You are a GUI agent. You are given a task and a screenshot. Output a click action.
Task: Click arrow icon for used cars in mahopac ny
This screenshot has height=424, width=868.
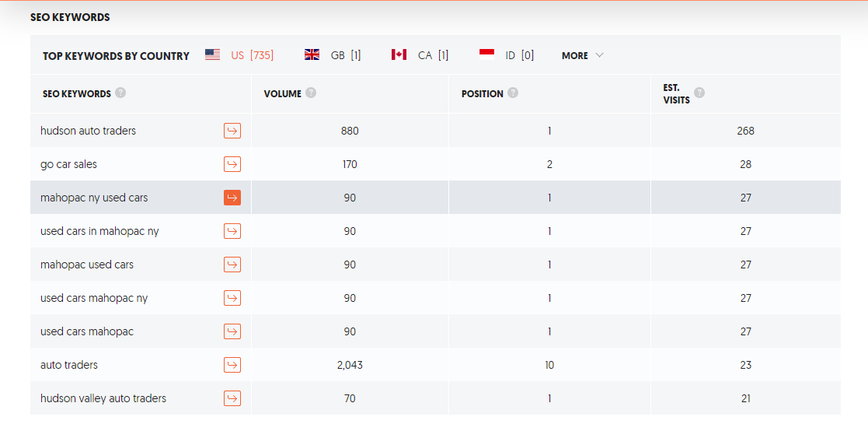pos(232,231)
